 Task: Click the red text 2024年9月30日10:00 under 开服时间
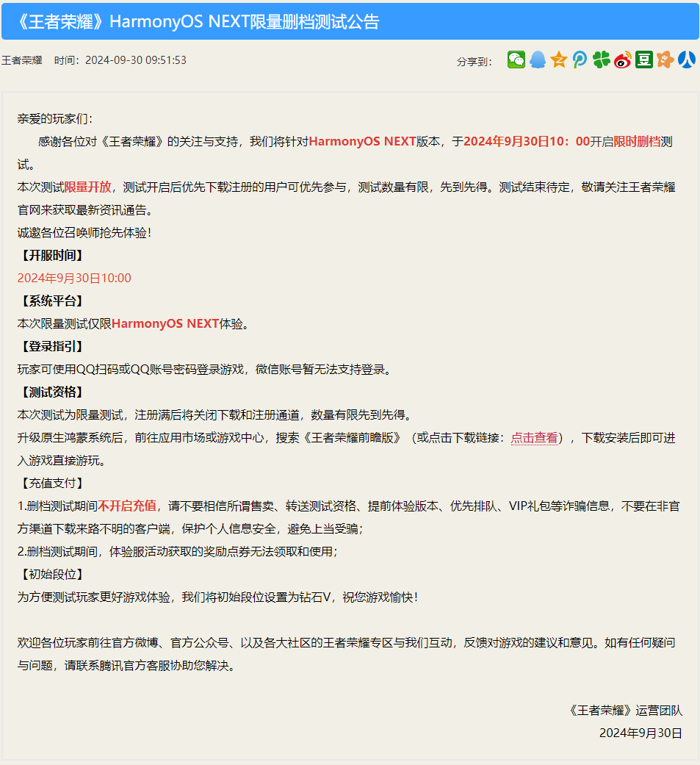pos(74,278)
